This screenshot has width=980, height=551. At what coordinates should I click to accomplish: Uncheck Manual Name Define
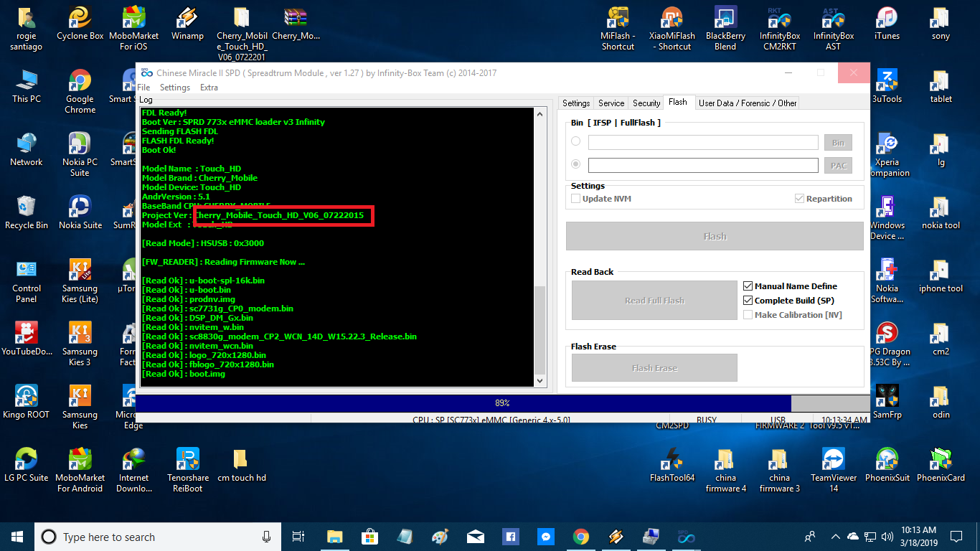tap(748, 286)
